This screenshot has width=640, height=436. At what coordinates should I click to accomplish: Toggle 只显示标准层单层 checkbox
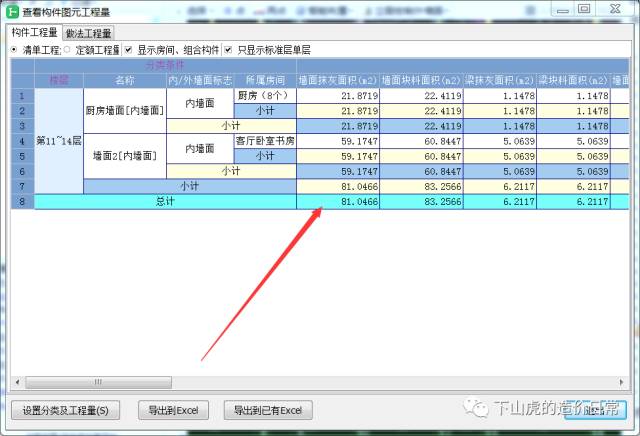pyautogui.click(x=229, y=49)
